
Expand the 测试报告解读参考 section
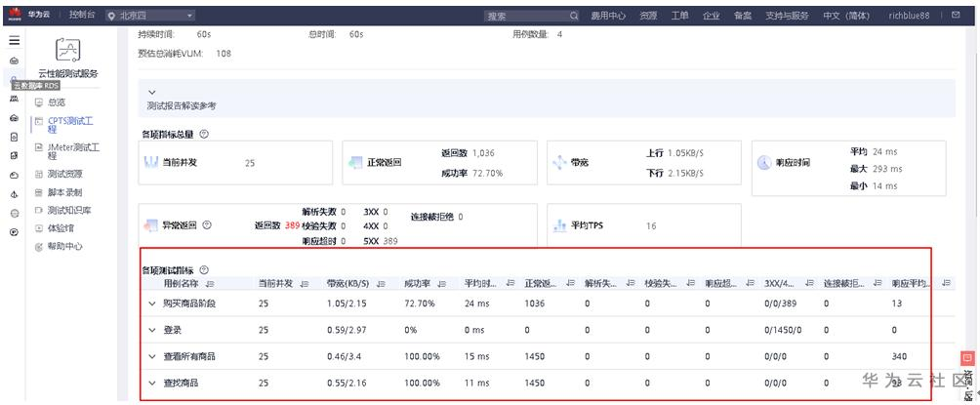click(x=152, y=93)
